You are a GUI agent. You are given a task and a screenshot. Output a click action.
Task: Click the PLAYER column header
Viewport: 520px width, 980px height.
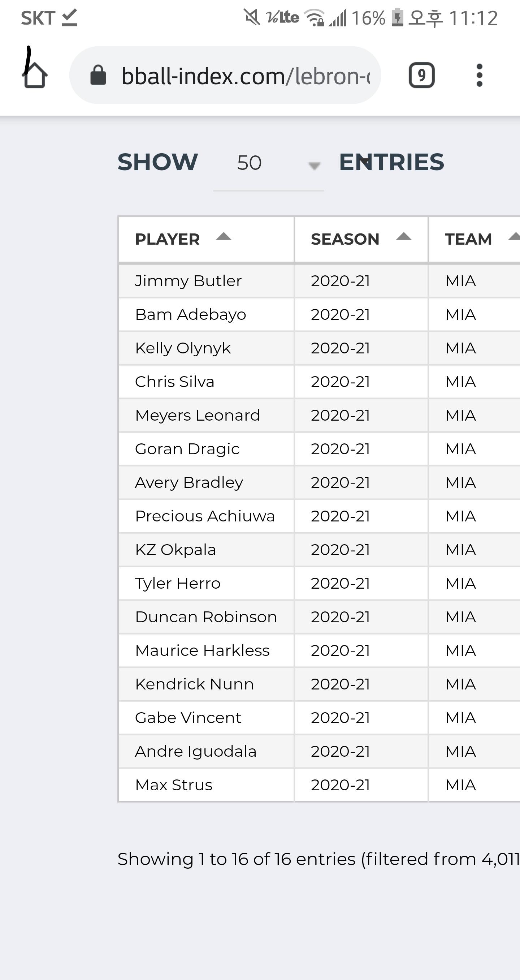click(167, 239)
